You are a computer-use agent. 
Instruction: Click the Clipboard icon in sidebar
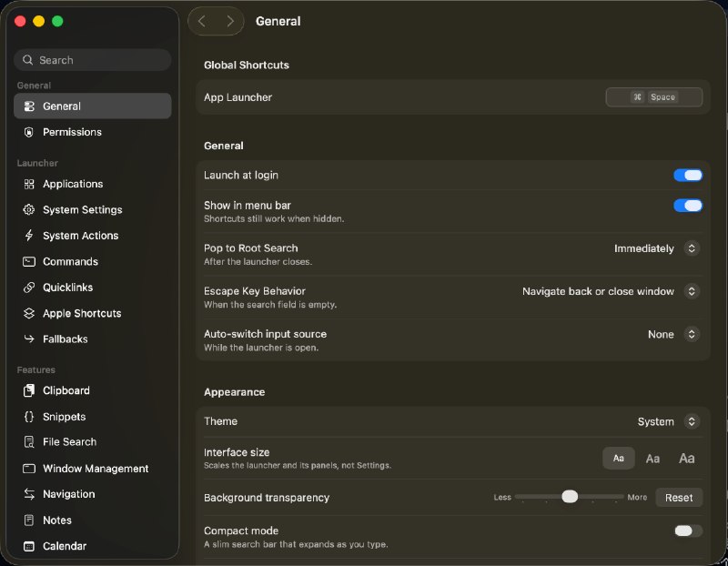[29, 391]
